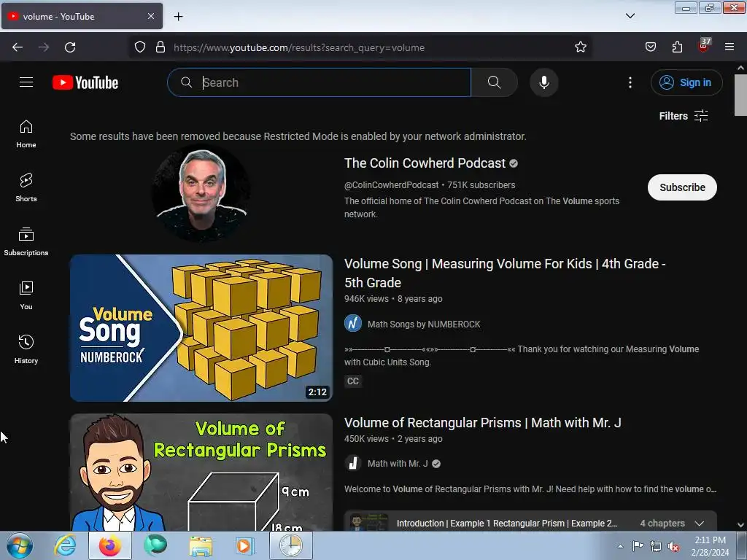Open the YouTube guide hamburger menu

pos(26,82)
